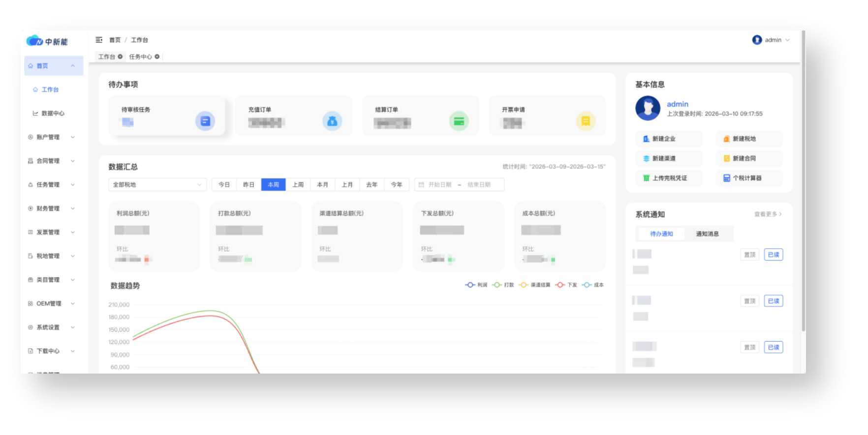Screen dimensions: 868x435
Task: Click the 中新能 cloud logo
Action: pos(47,41)
